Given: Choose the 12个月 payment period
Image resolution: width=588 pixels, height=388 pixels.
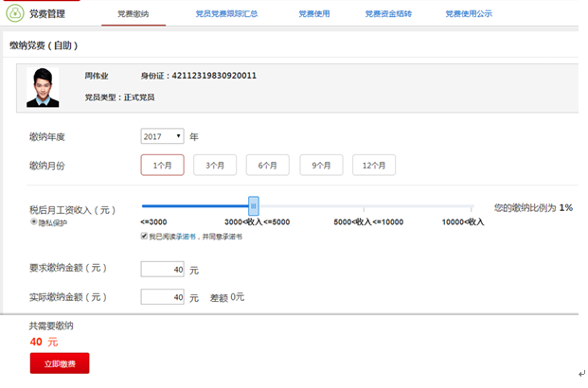Looking at the screenshot, I should (374, 165).
